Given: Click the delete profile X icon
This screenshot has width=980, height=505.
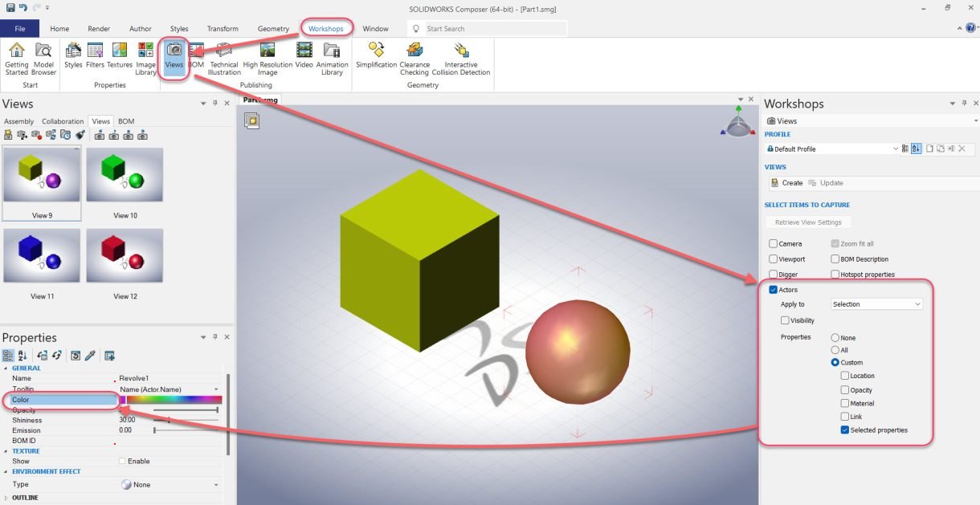Looking at the screenshot, I should click(962, 149).
